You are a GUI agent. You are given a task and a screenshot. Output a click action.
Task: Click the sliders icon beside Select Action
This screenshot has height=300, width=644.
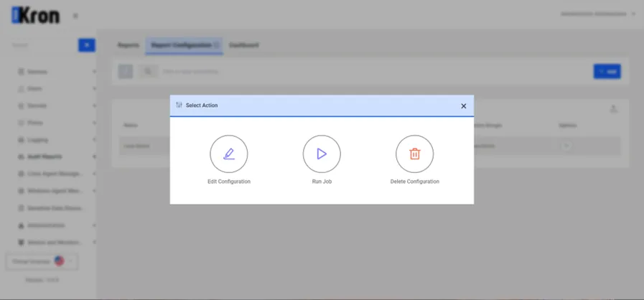tap(179, 105)
